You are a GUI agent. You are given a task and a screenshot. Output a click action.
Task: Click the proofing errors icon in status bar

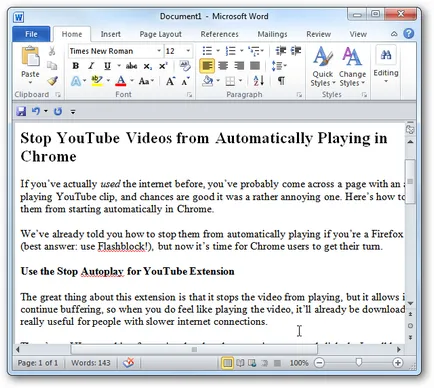(x=129, y=362)
